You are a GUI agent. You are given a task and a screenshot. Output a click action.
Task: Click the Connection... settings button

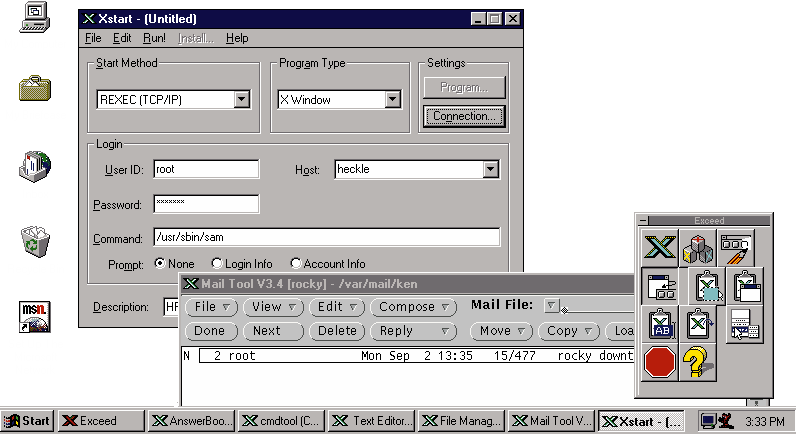[x=464, y=116]
